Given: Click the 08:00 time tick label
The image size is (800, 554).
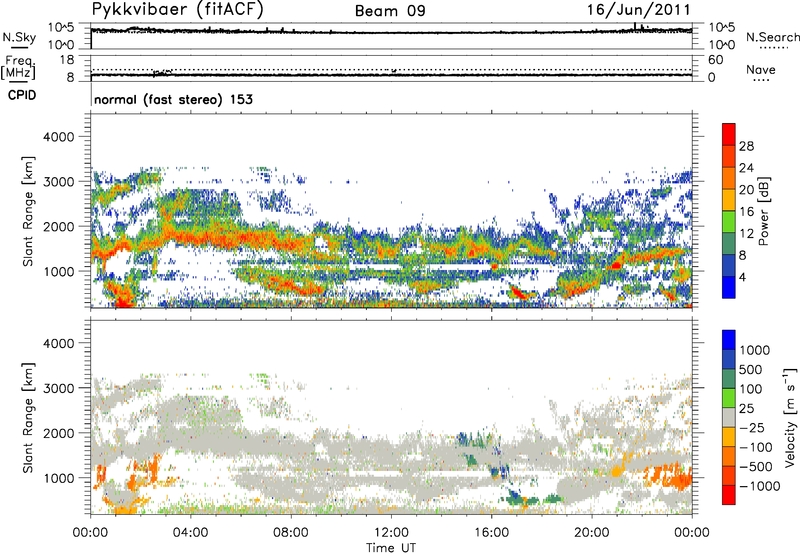Looking at the screenshot, I should point(291,533).
